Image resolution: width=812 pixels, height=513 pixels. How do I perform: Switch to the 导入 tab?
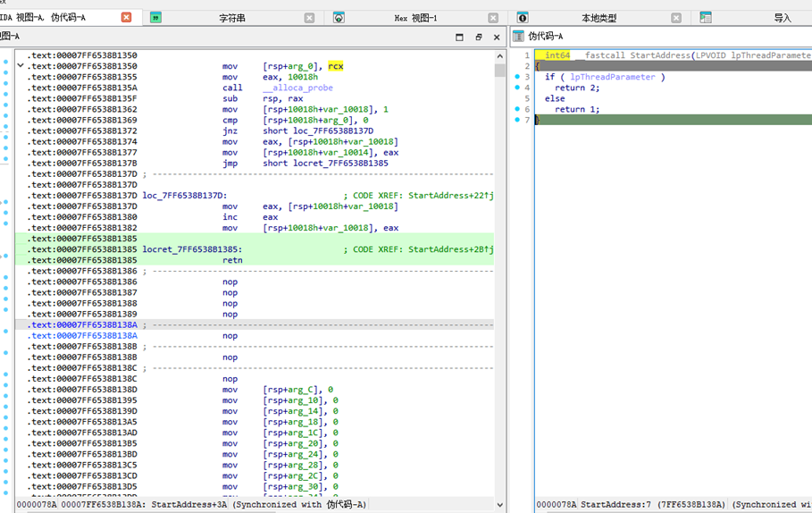tap(782, 18)
